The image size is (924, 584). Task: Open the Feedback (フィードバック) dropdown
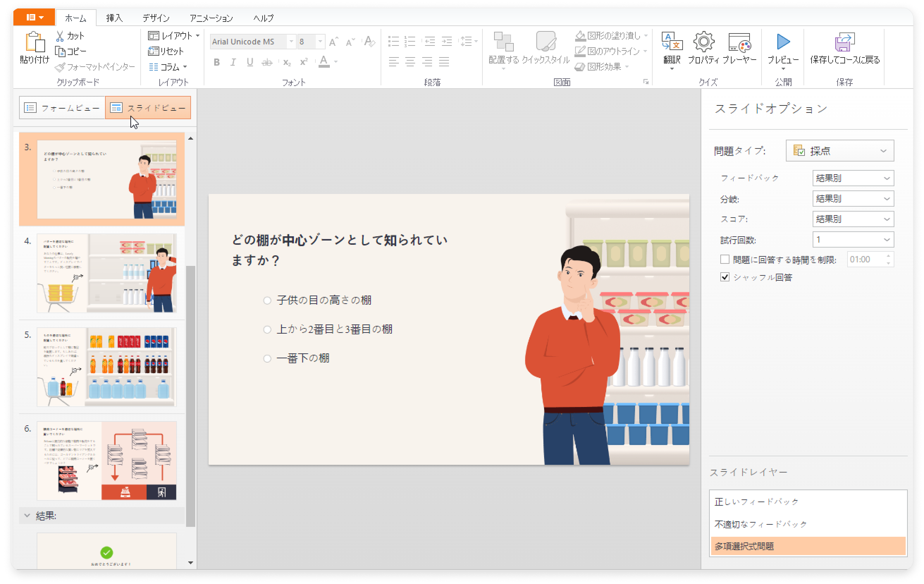(x=853, y=178)
